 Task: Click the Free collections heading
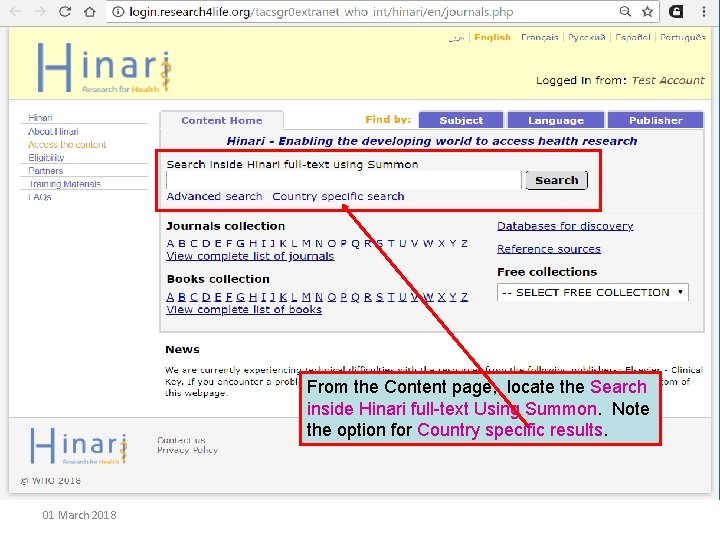tap(547, 272)
